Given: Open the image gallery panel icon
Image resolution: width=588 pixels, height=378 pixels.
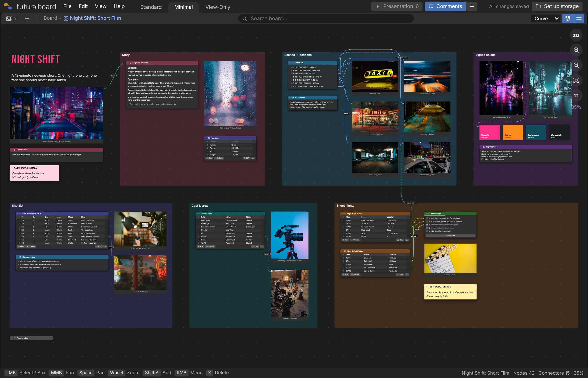Looking at the screenshot, I should [x=9, y=18].
